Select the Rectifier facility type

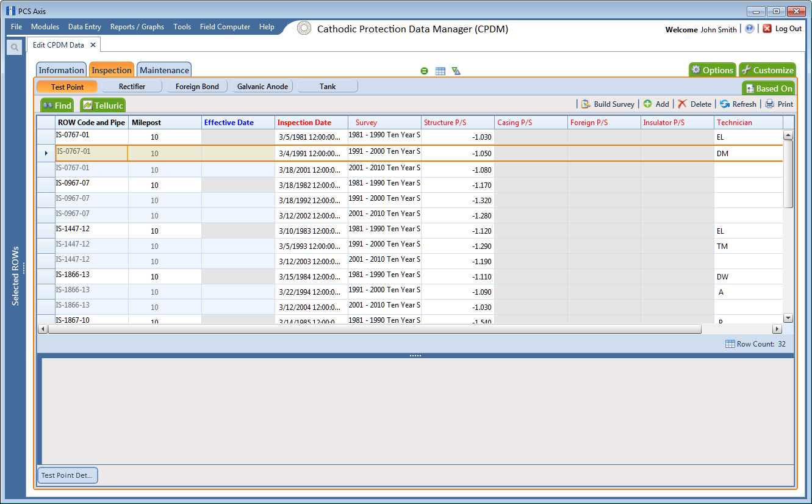click(x=132, y=87)
